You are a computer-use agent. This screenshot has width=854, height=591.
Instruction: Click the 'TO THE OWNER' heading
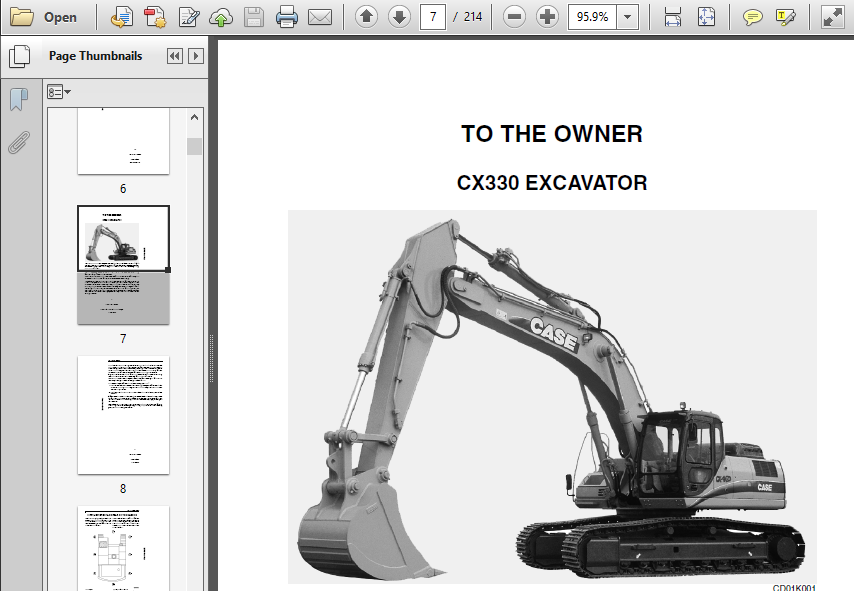coord(552,134)
